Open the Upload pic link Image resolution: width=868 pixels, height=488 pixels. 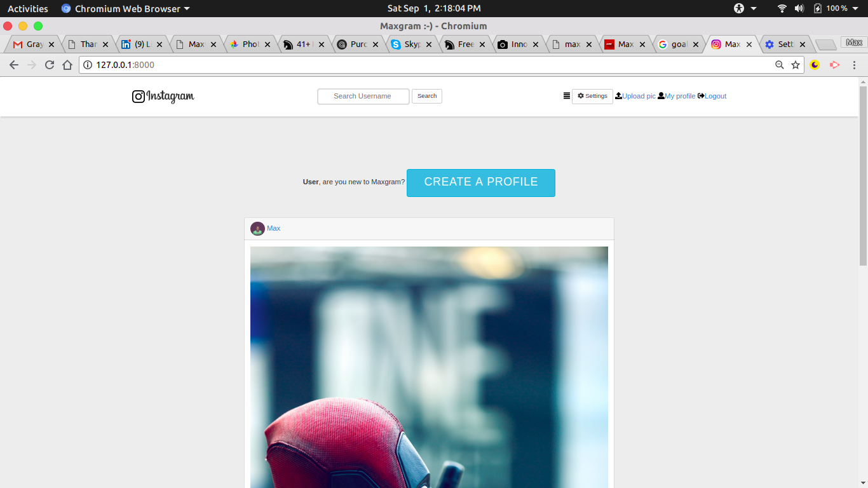tap(635, 96)
